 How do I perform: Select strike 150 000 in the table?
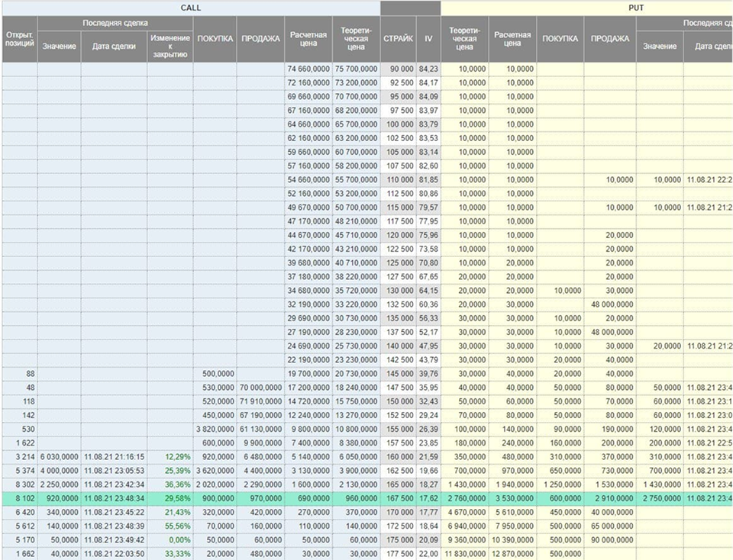(398, 401)
